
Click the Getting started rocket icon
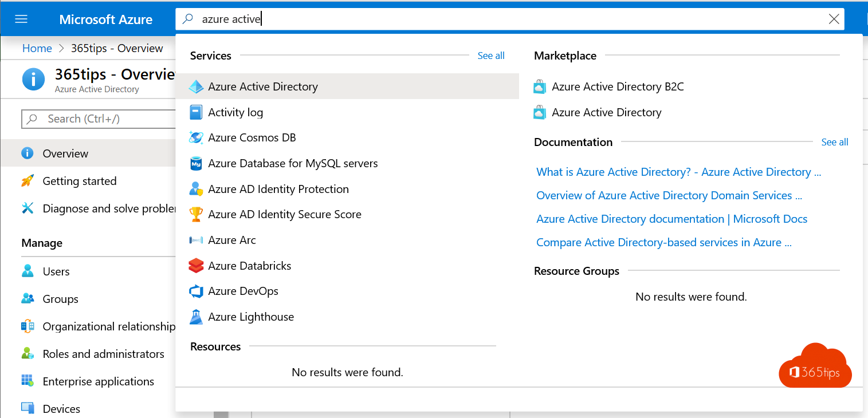[x=27, y=181]
